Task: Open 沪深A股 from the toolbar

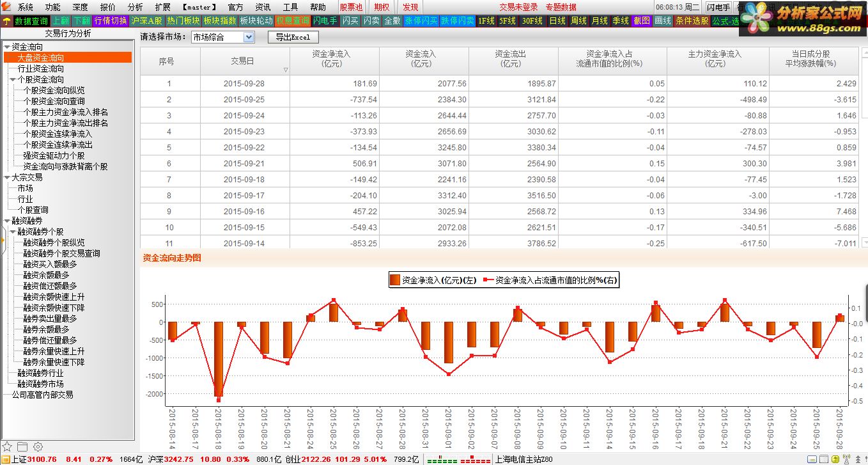Action: coord(147,21)
